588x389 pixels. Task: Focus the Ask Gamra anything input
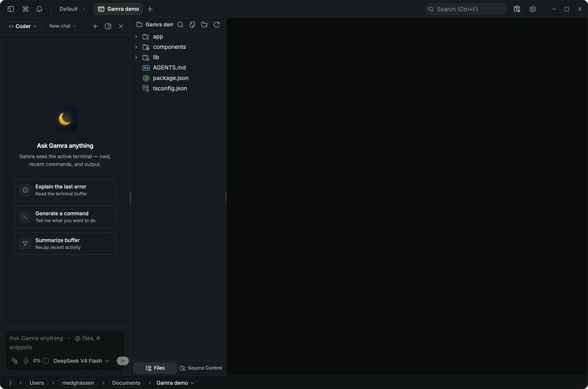pos(65,343)
